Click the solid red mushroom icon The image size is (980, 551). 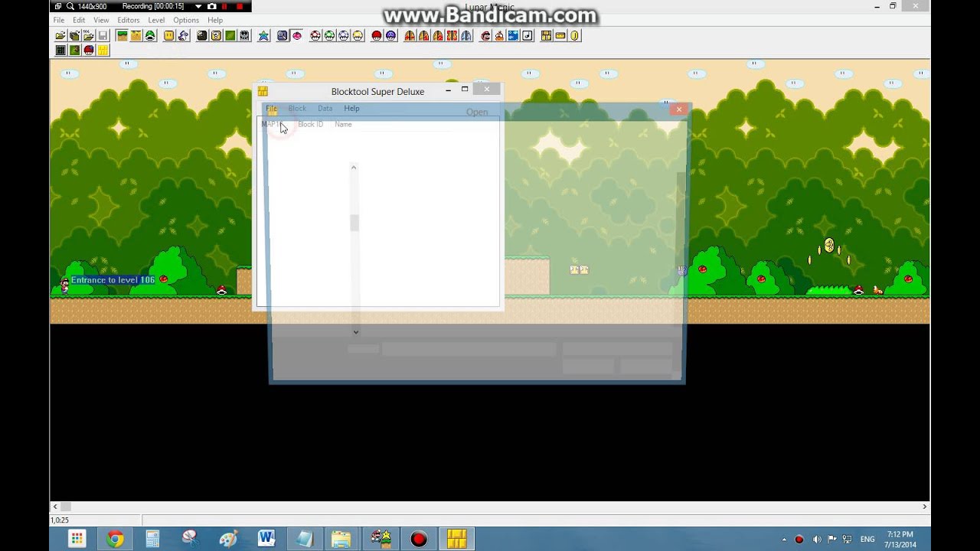376,35
